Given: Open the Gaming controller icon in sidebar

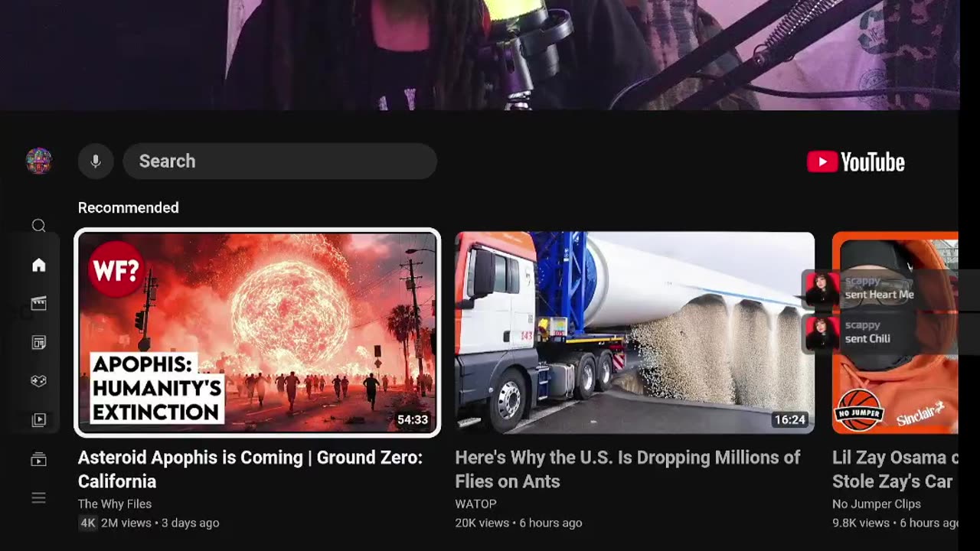Looking at the screenshot, I should coord(39,381).
